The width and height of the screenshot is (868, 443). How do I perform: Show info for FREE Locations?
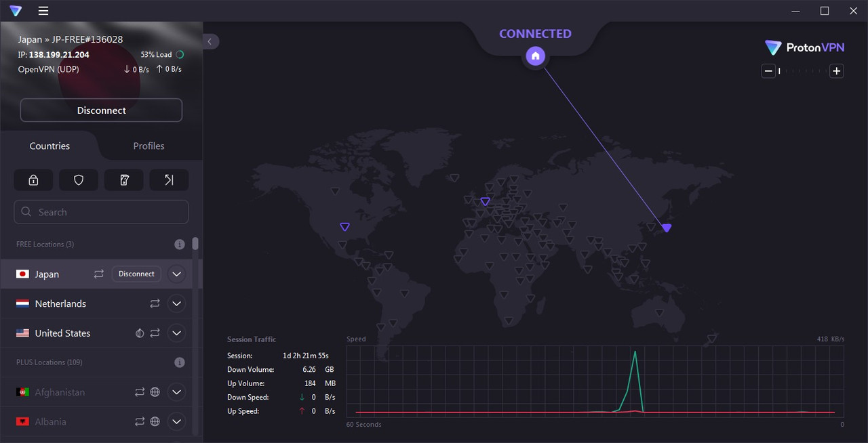pyautogui.click(x=180, y=244)
